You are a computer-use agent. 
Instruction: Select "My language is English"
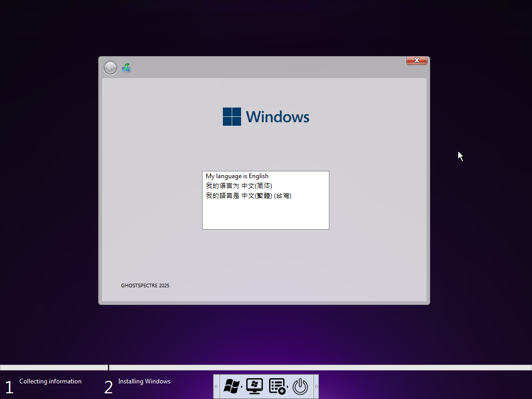[x=236, y=176]
